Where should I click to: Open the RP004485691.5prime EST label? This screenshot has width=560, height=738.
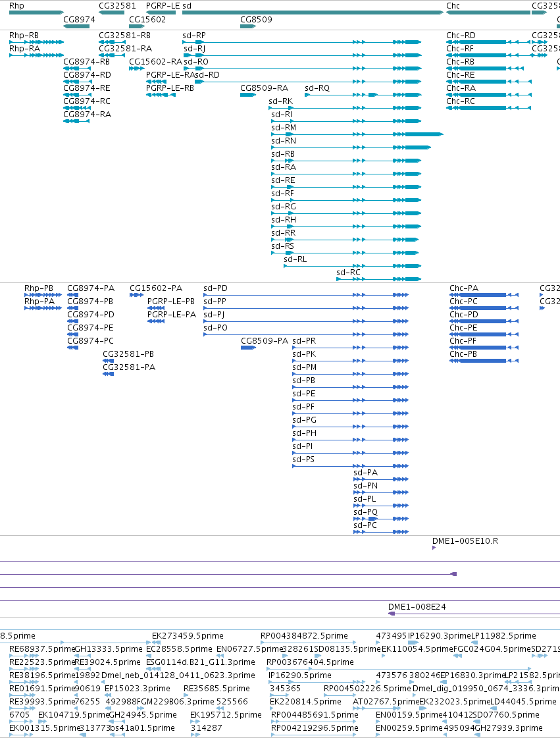tap(315, 715)
